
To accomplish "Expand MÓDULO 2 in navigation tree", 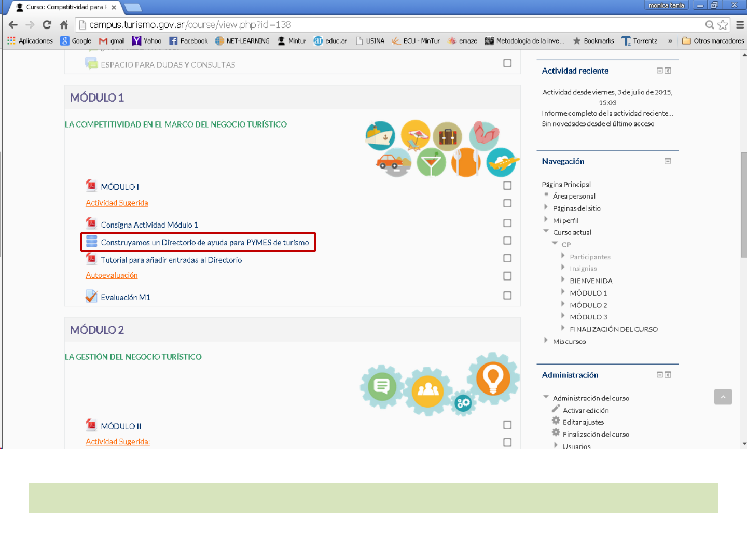I will click(563, 304).
